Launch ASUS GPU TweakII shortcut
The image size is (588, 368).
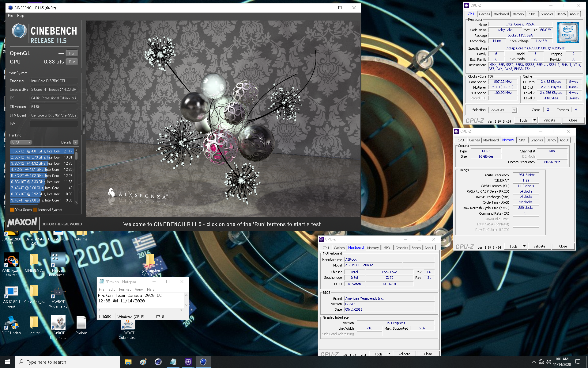[x=11, y=296]
